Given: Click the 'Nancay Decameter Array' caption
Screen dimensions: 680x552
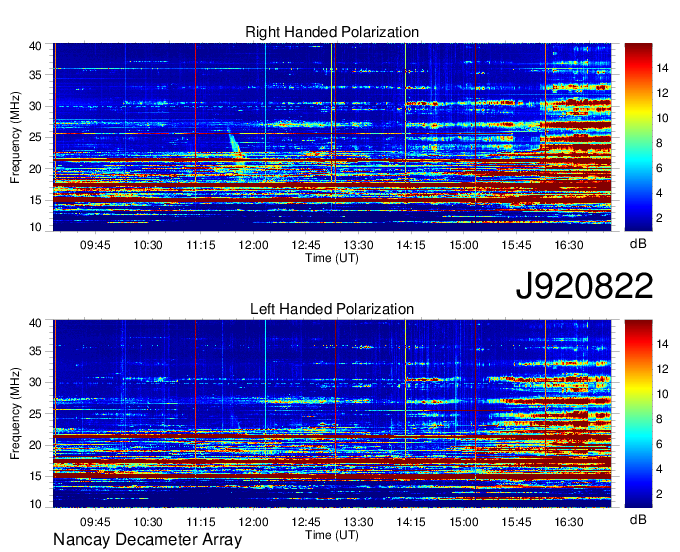Looking at the screenshot, I should pos(147,540).
